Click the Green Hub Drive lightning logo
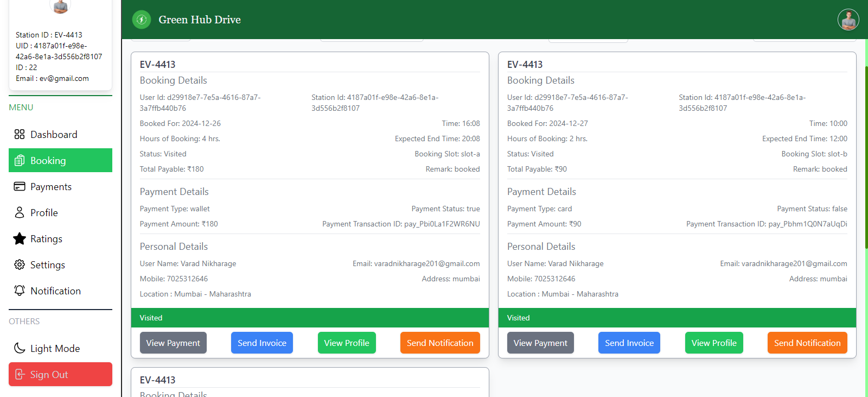 click(142, 20)
